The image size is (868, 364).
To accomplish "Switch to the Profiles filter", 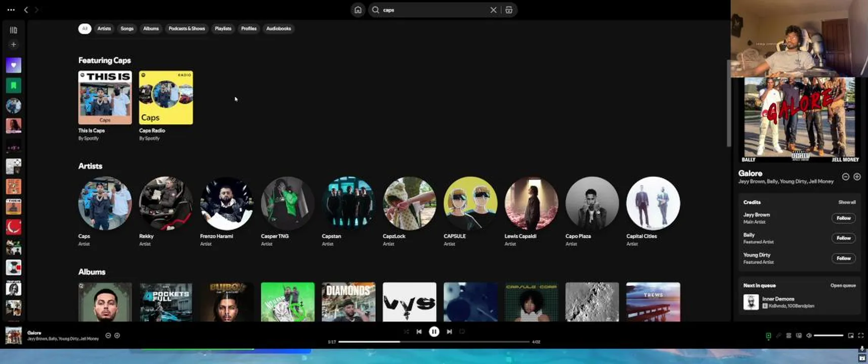I will point(249,29).
